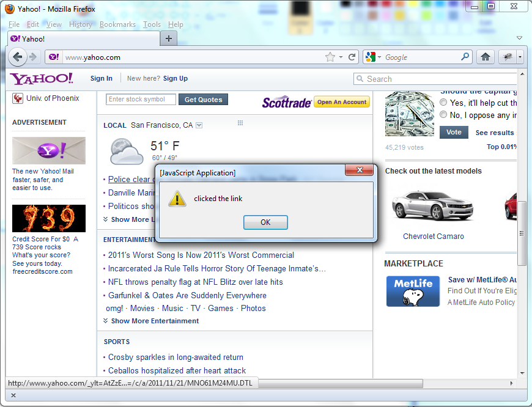This screenshot has height=407, width=532.
Task: Click the grid handle icon in Local section
Action: click(240, 123)
